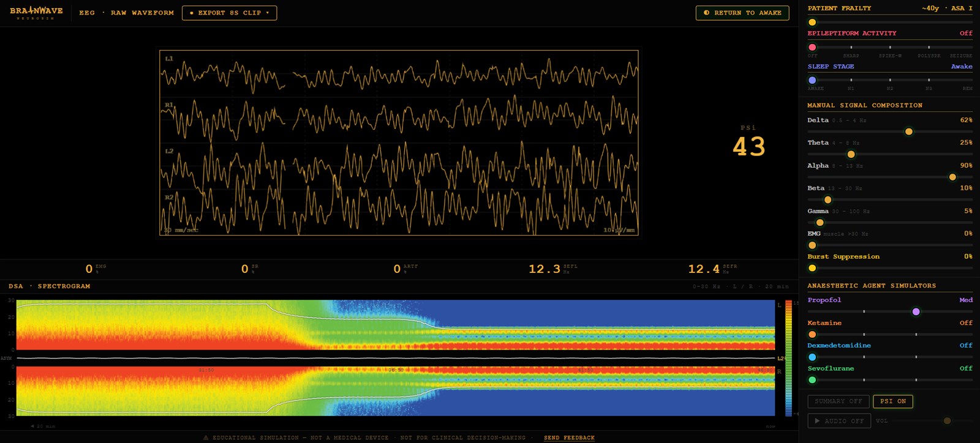Click the Anaesthetic Agent Simulators heading
This screenshot has width=980, height=443.
[x=872, y=286]
